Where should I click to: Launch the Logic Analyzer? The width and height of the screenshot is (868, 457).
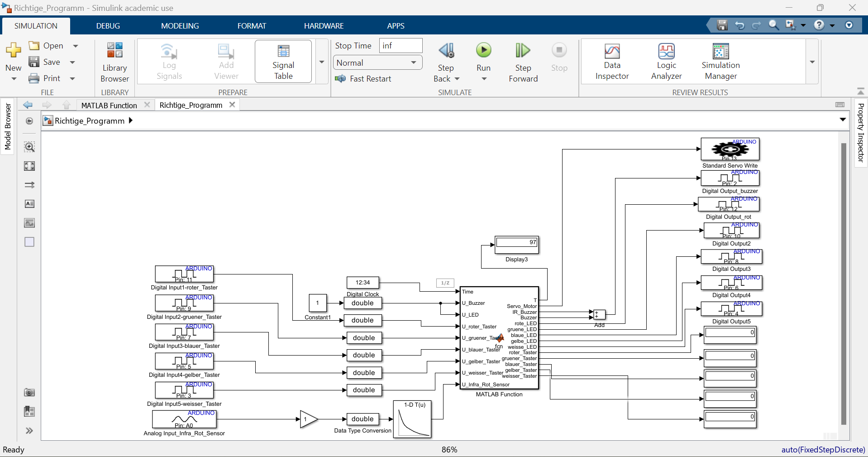666,62
